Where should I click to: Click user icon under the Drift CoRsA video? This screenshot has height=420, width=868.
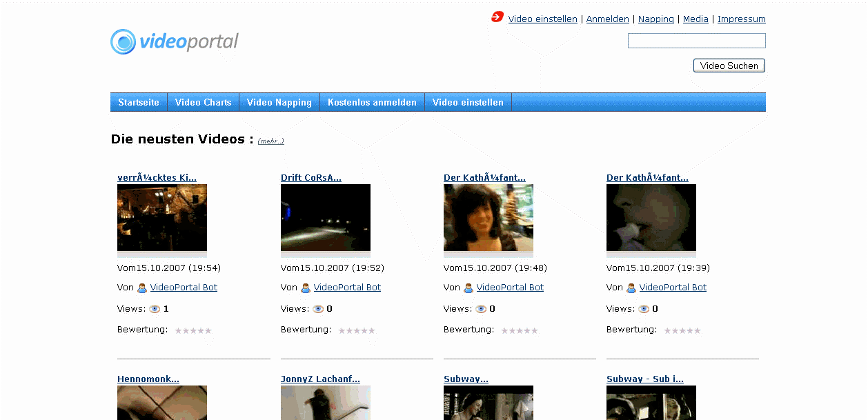(306, 288)
